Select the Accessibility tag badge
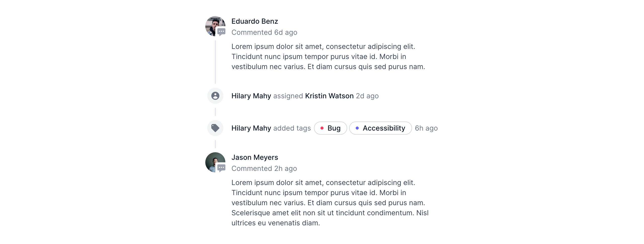This screenshot has height=244, width=644. coord(380,128)
